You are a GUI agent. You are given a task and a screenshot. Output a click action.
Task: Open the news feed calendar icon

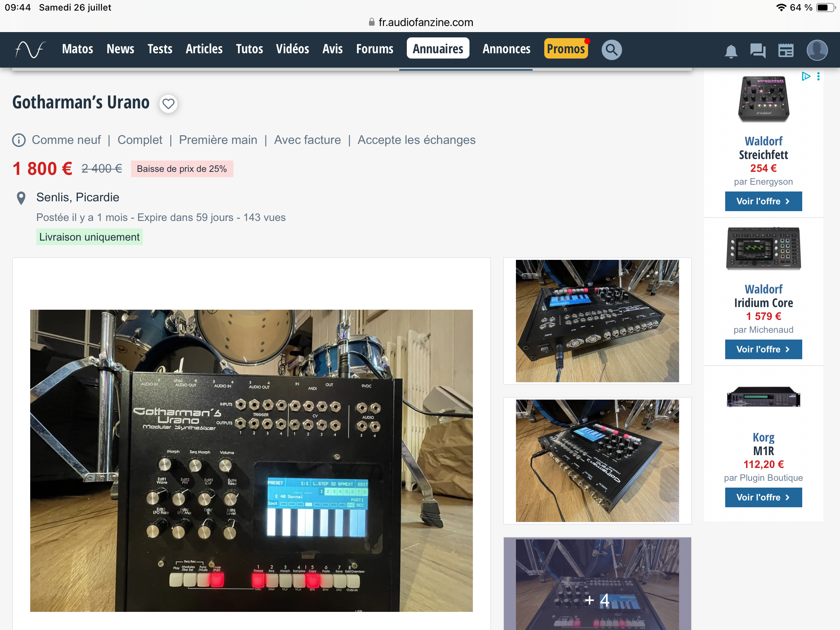(786, 50)
